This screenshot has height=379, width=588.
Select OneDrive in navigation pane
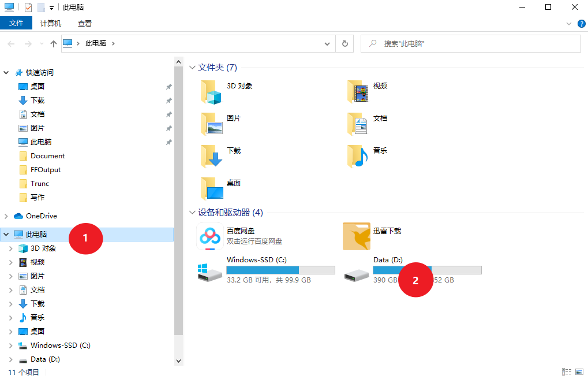(41, 216)
